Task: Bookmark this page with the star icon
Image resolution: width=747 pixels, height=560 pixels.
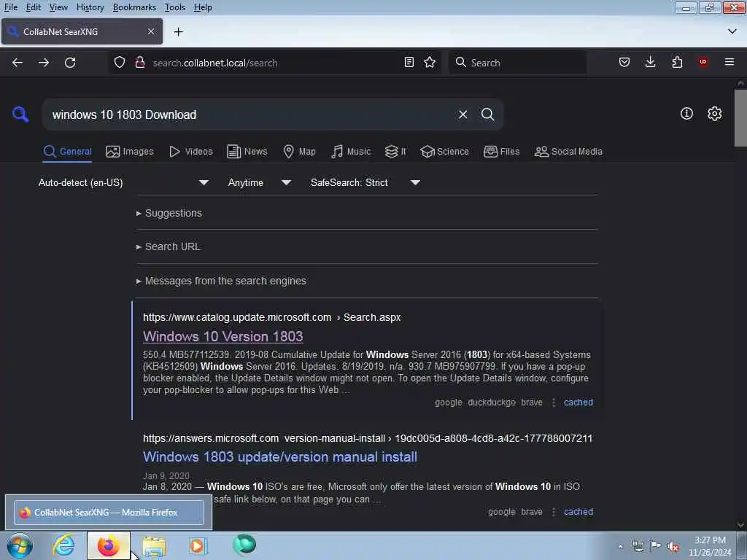Action: [430, 63]
